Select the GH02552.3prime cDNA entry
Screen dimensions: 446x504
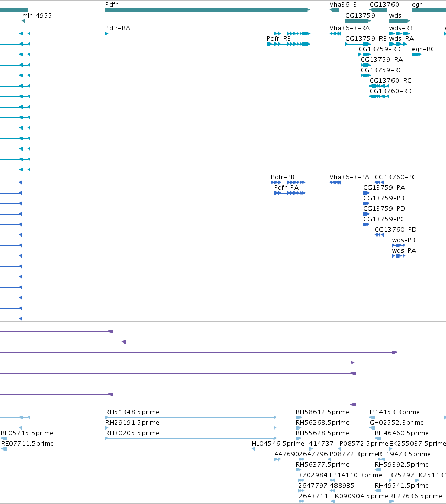pyautogui.click(x=397, y=423)
